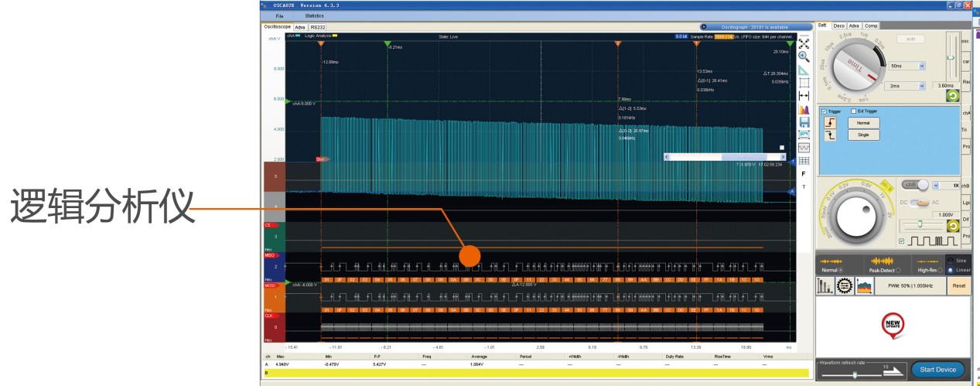Click the horizontal width measure icon
This screenshot has height=386, width=980.
coord(804,96)
